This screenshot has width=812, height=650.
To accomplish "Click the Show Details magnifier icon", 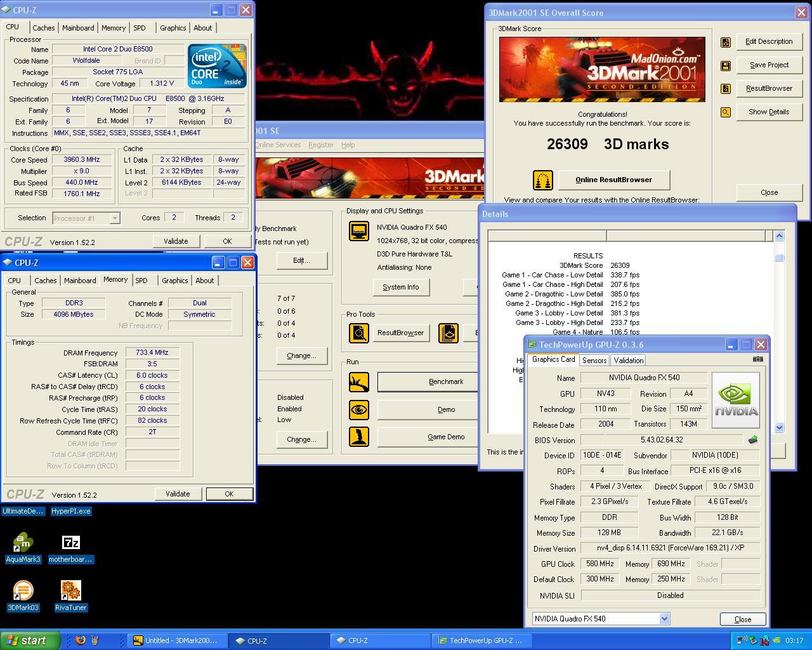I will (726, 112).
